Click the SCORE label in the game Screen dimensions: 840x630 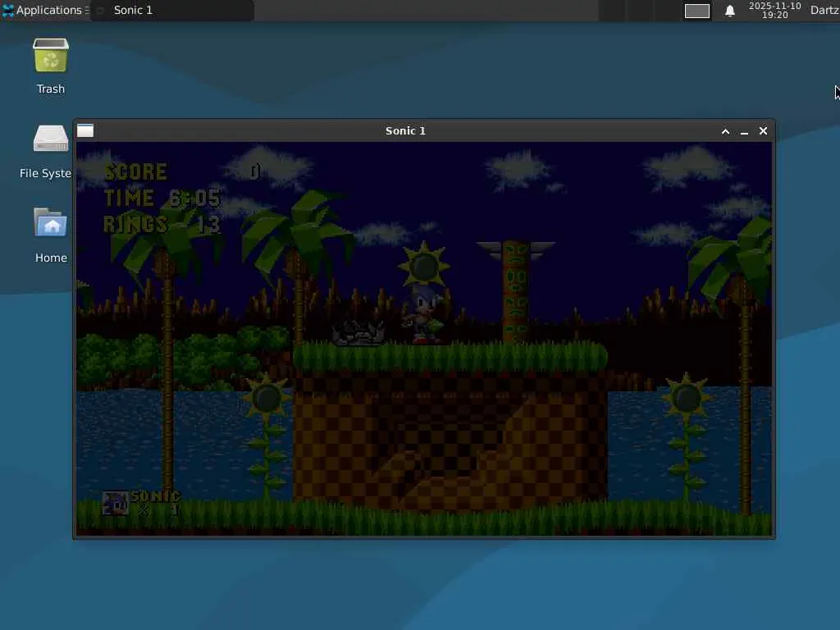coord(135,172)
